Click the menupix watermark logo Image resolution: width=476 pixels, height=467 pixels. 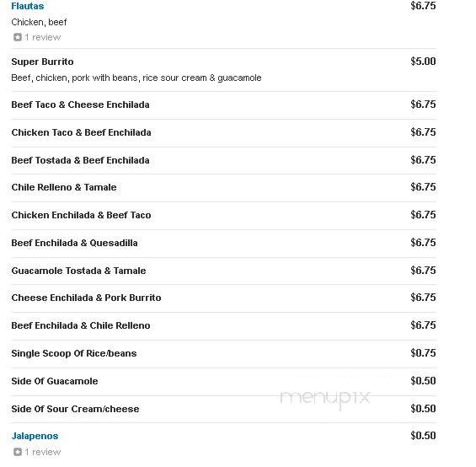325,399
